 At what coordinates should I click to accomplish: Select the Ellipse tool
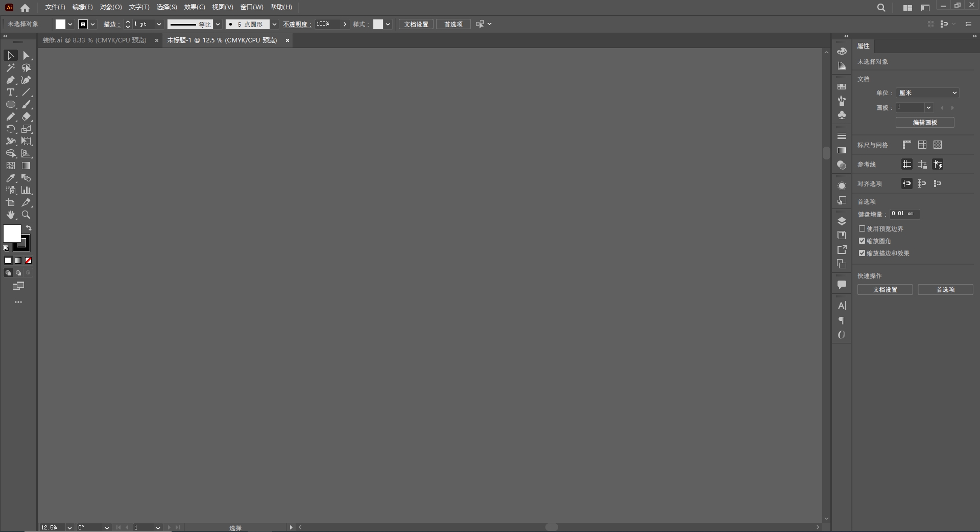(10, 104)
